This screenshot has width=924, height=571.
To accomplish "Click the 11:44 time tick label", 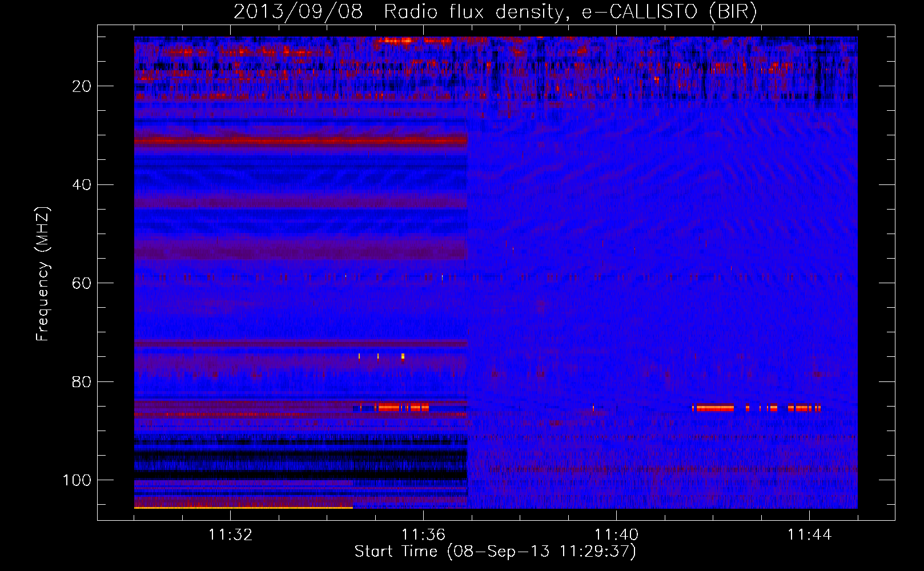I will click(x=810, y=535).
